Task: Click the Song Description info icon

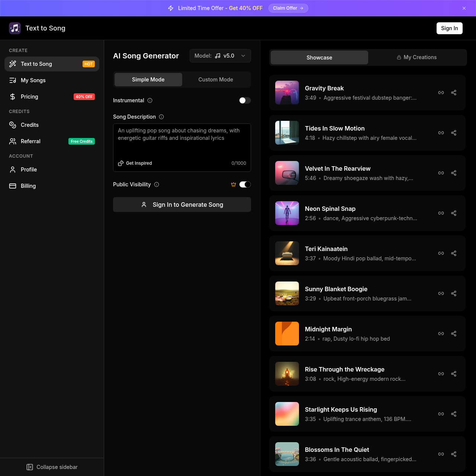Action: coord(161,117)
